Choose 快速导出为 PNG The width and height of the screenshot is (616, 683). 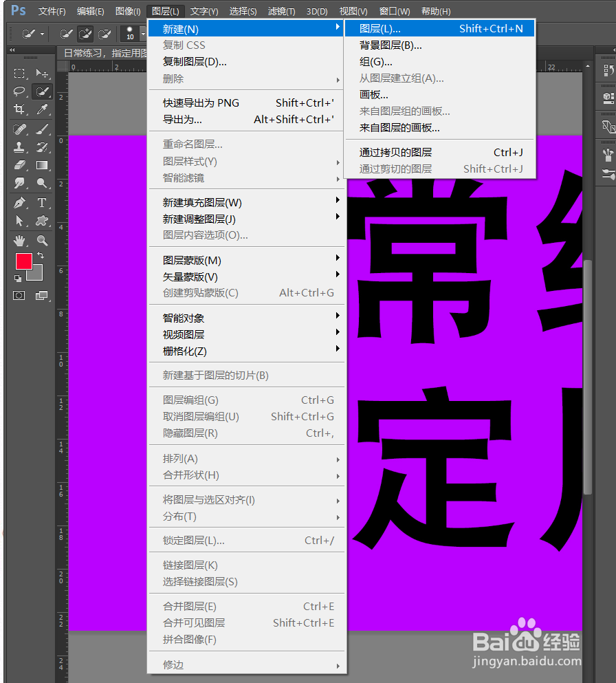click(x=247, y=102)
